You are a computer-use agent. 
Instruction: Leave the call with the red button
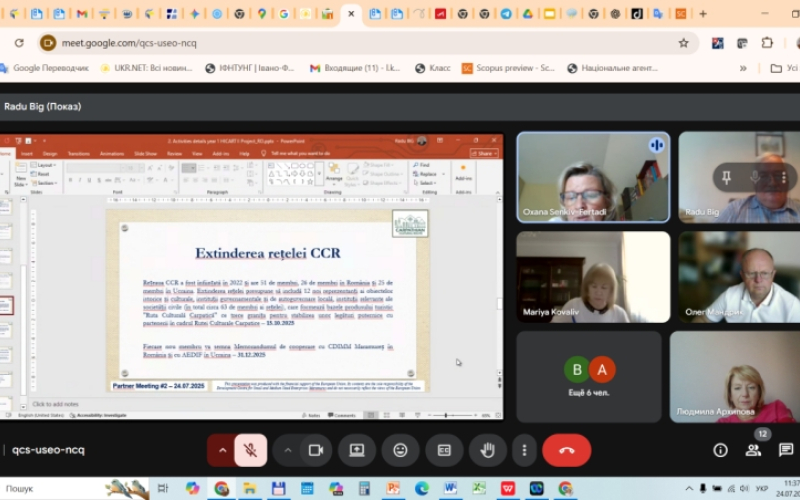pyautogui.click(x=566, y=450)
